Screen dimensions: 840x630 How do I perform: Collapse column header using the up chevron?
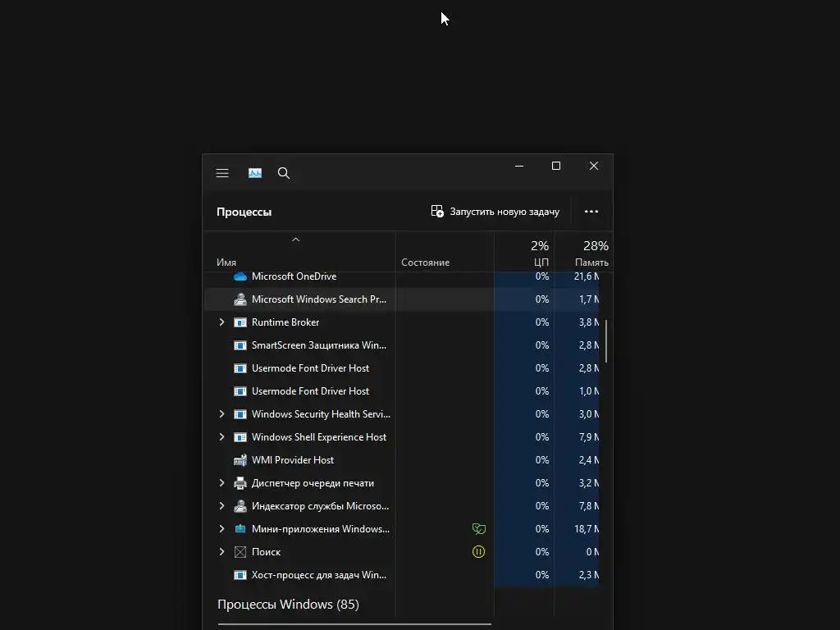[x=295, y=240]
